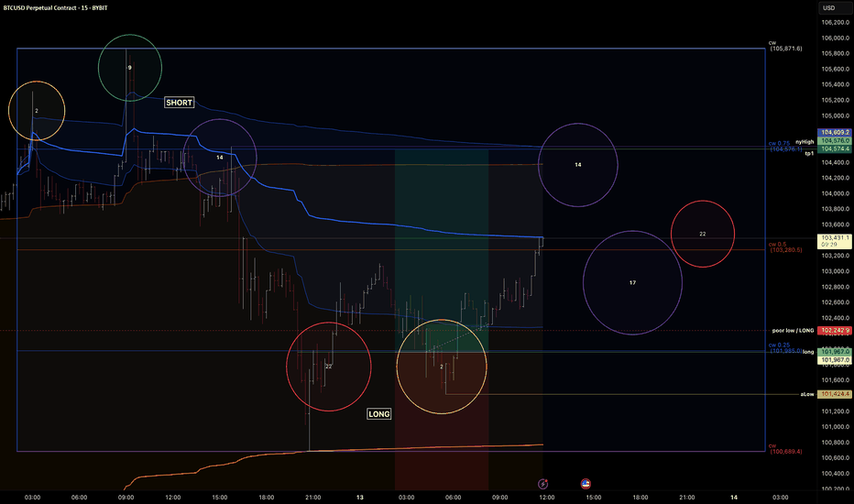
Task: Select the SHORT text label on chart
Action: 180,103
